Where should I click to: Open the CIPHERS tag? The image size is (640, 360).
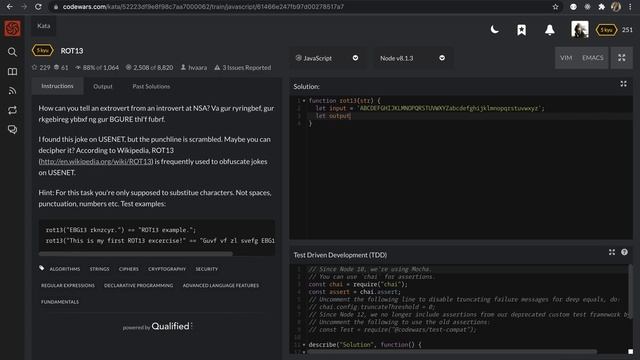129,269
